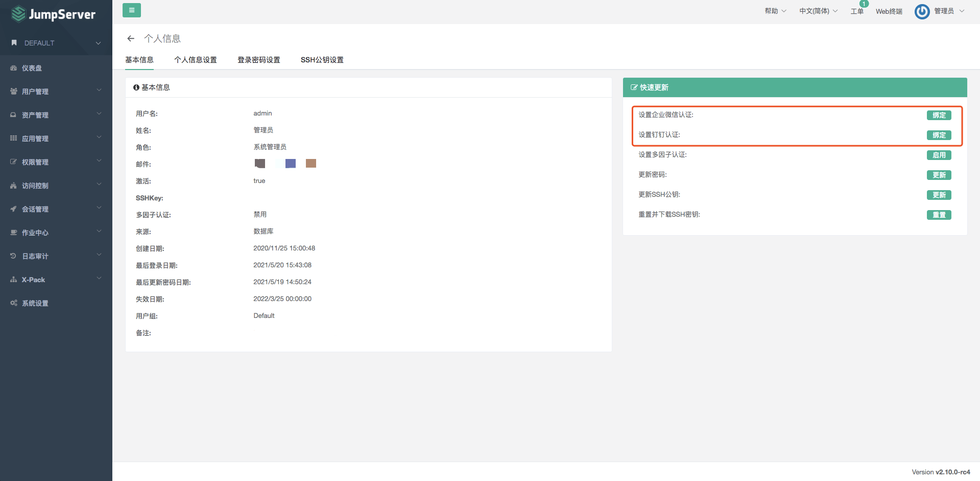Click the hamburger menu collapse button

pos(131,10)
